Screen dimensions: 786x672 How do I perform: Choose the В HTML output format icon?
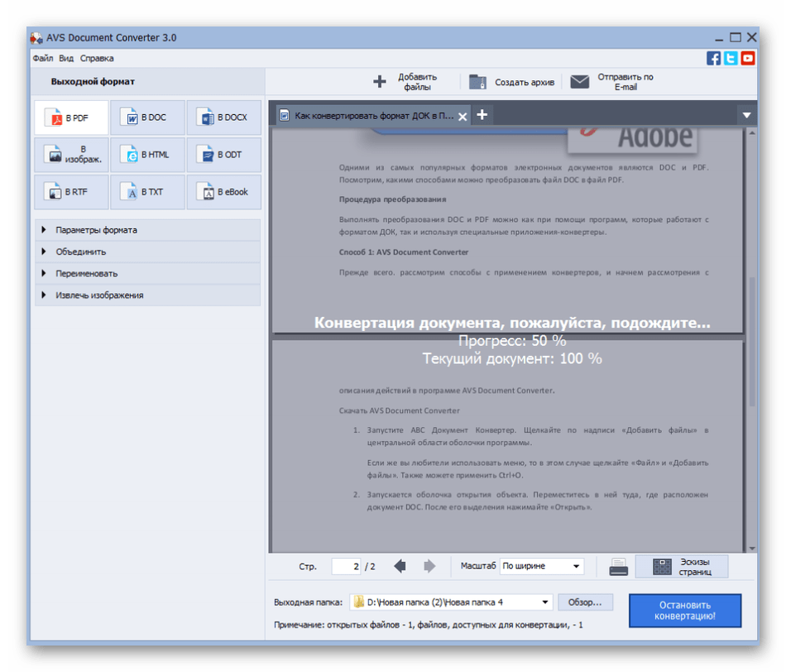point(147,155)
